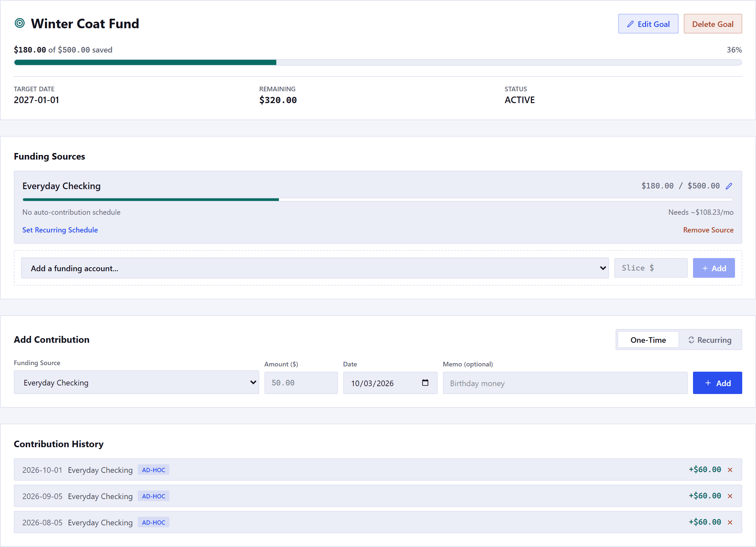Edit the Everyday Checking slice amount pencil icon

pyautogui.click(x=729, y=186)
